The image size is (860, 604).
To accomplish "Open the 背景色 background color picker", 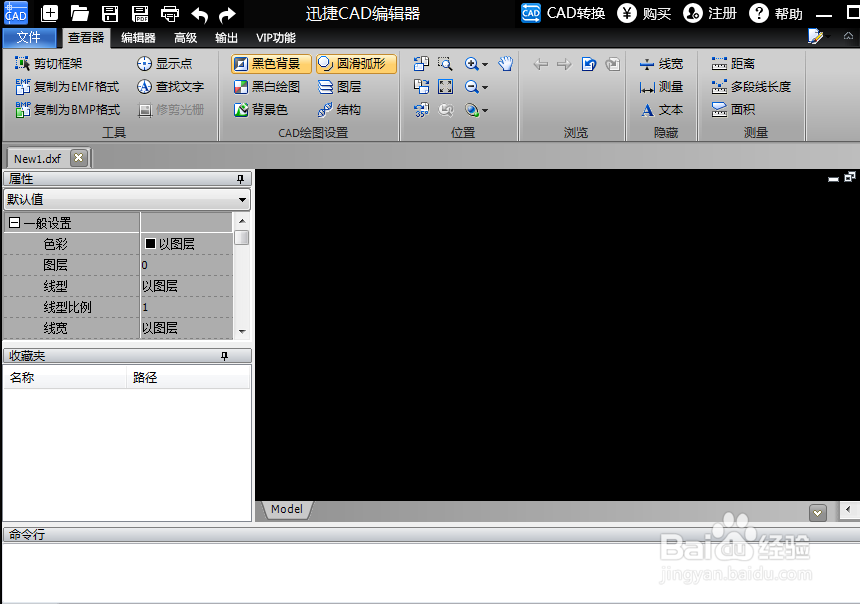I will 261,110.
